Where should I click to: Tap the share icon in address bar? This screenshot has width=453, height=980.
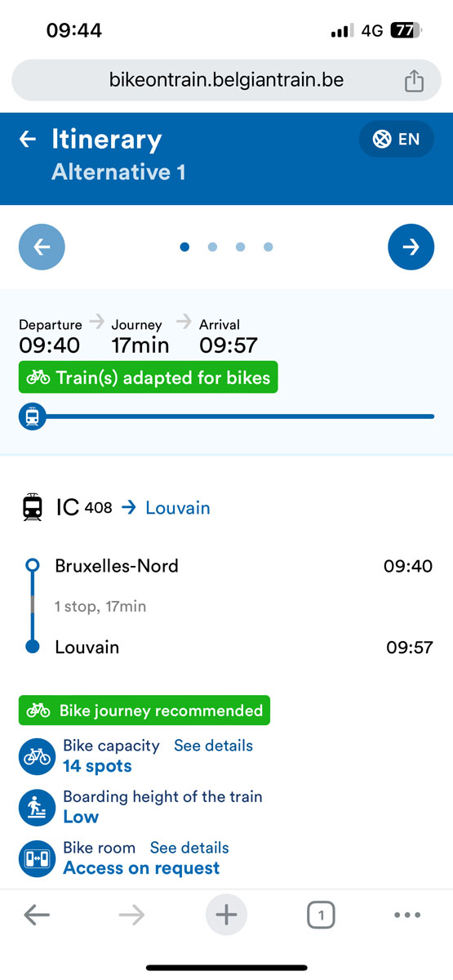pos(414,80)
